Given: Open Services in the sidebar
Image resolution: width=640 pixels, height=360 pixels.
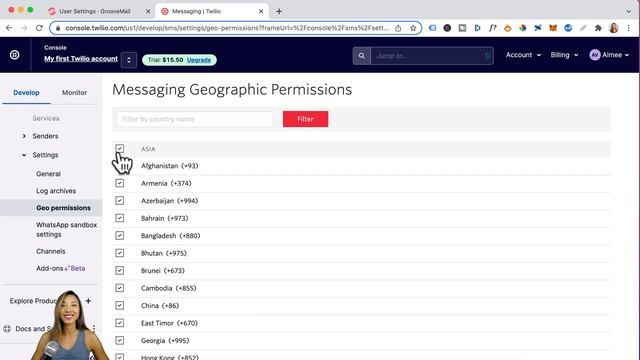Looking at the screenshot, I should [46, 118].
